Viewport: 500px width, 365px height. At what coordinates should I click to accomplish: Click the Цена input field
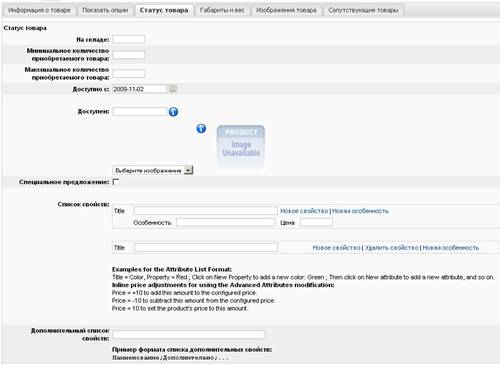(x=316, y=222)
